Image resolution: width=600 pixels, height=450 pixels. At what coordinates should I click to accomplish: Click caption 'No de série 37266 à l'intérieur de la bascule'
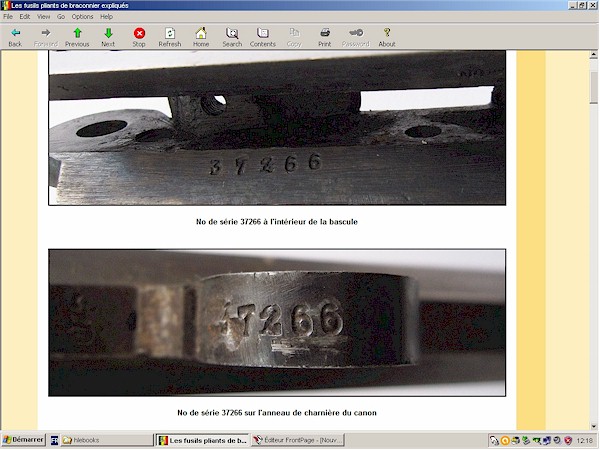277,222
